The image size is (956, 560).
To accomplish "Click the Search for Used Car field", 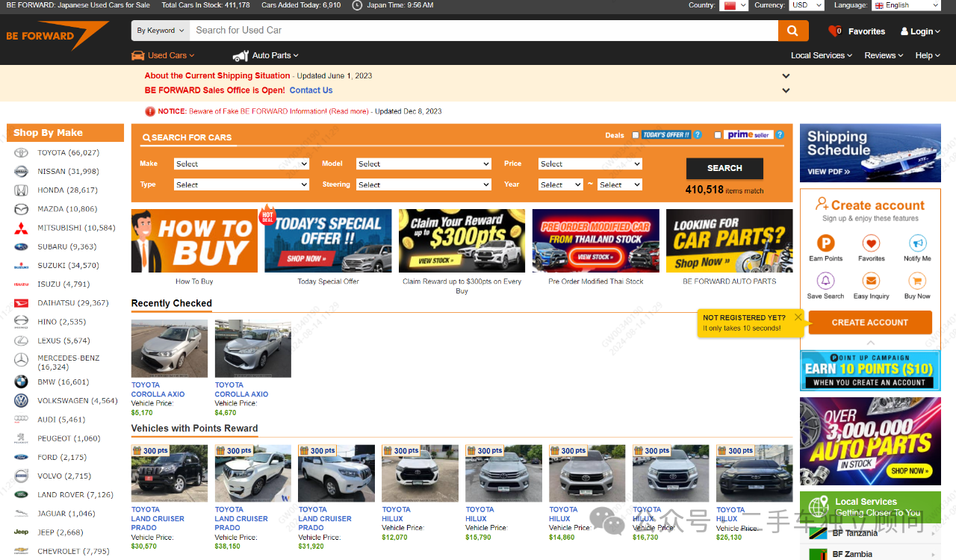I will point(483,31).
